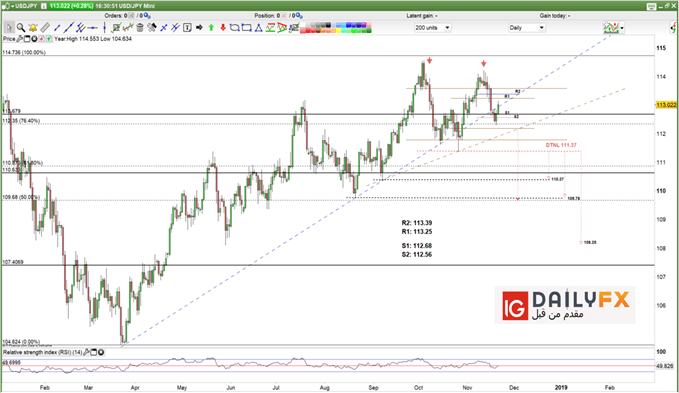The image size is (679, 393).
Task: Insert a green up arrow marker
Action: pyautogui.click(x=211, y=28)
